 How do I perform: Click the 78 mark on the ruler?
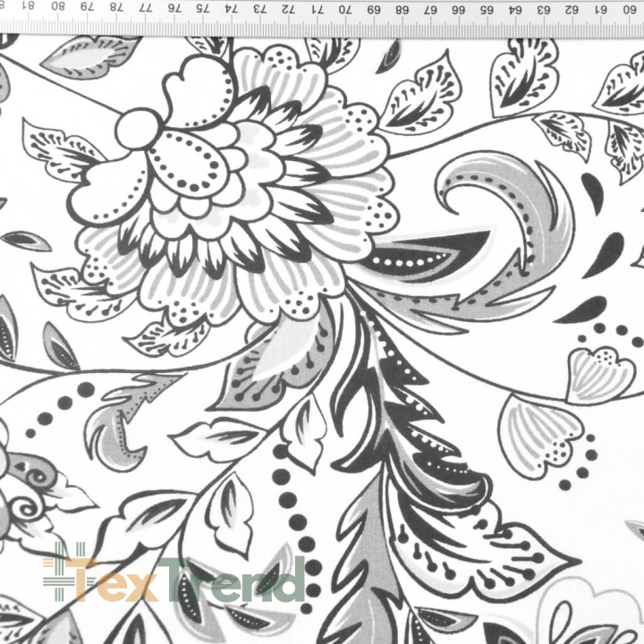(x=116, y=7)
